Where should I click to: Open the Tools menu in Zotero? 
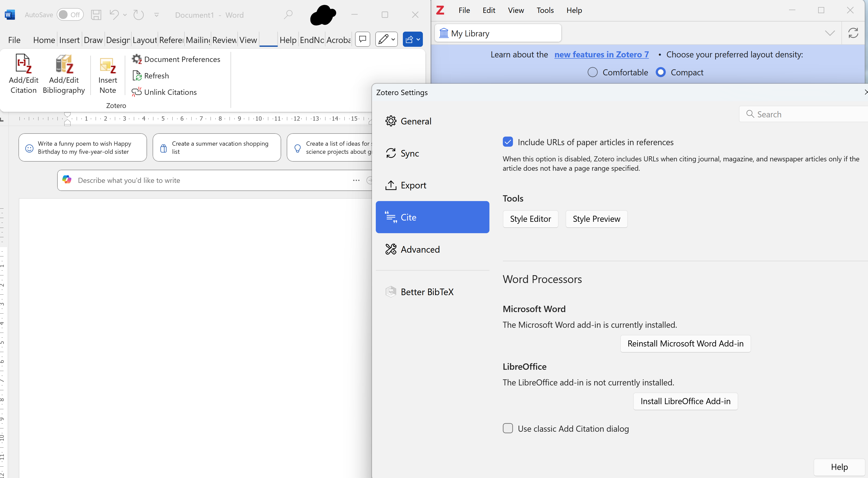545,10
